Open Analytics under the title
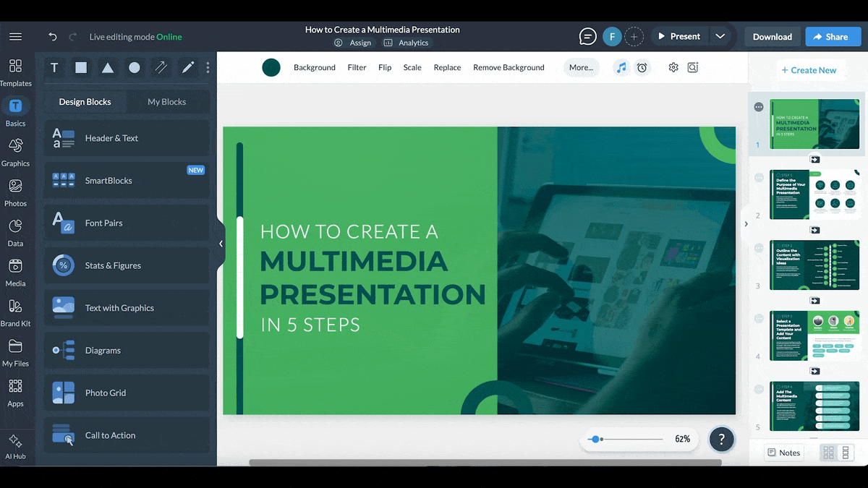 [x=407, y=43]
